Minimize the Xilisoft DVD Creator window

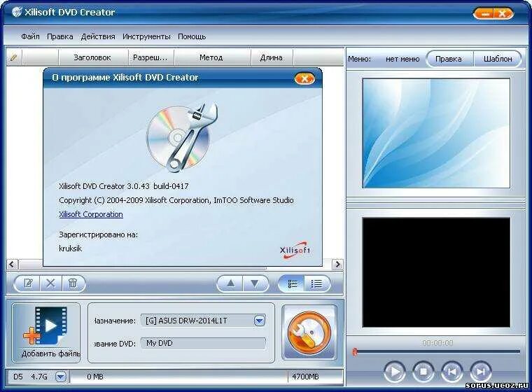click(x=486, y=14)
